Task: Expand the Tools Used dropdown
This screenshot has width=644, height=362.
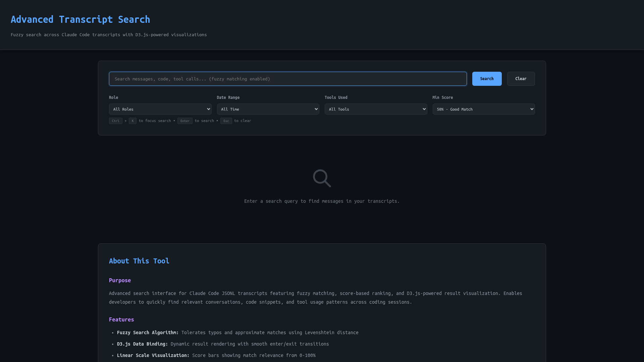Action: coord(376,109)
